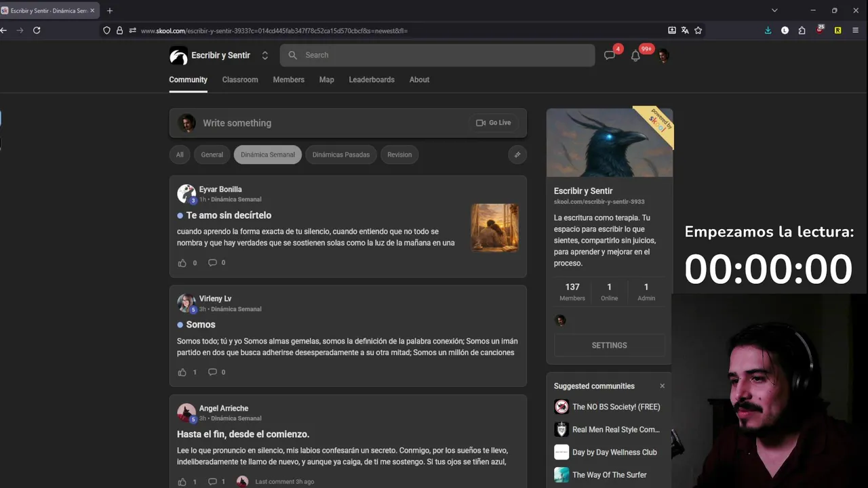868x488 pixels.
Task: Click the last commenter avatar
Action: 242,482
